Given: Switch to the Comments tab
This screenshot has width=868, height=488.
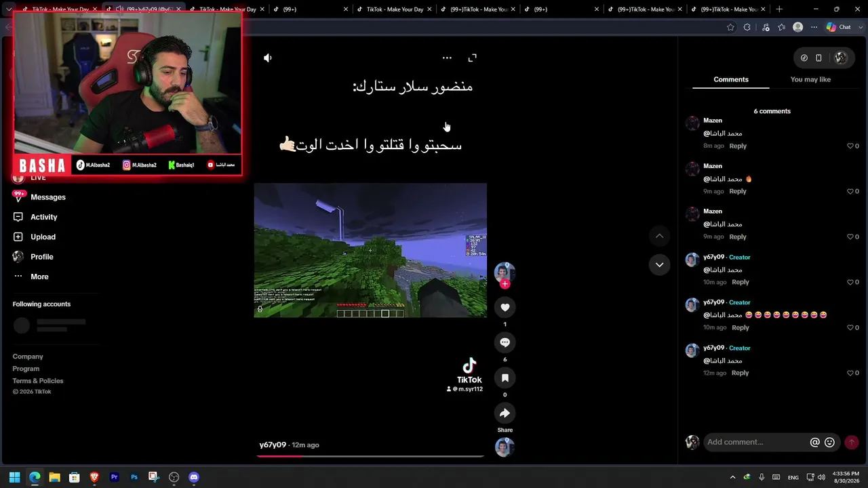Looking at the screenshot, I should click(731, 79).
